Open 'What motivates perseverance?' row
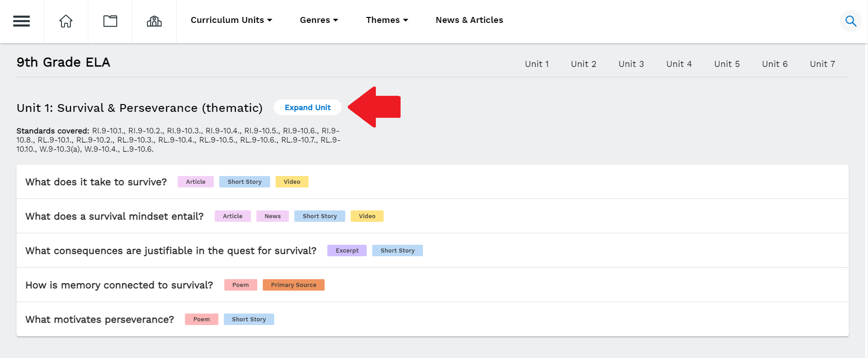Image resolution: width=868 pixels, height=358 pixels. [100, 319]
